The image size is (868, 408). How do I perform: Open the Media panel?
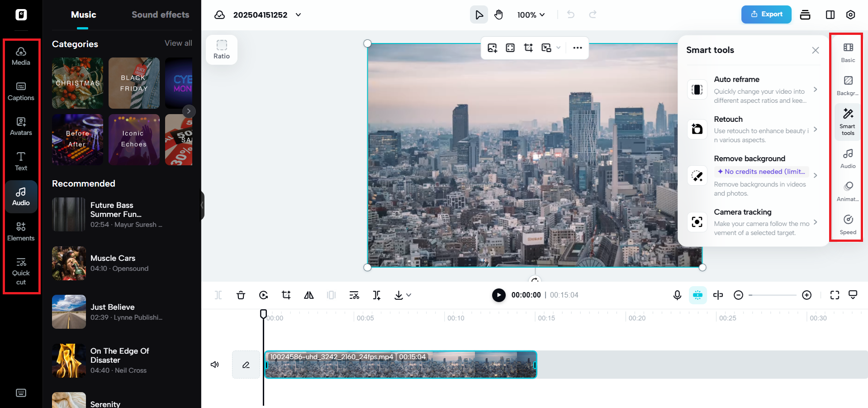pyautogui.click(x=21, y=55)
